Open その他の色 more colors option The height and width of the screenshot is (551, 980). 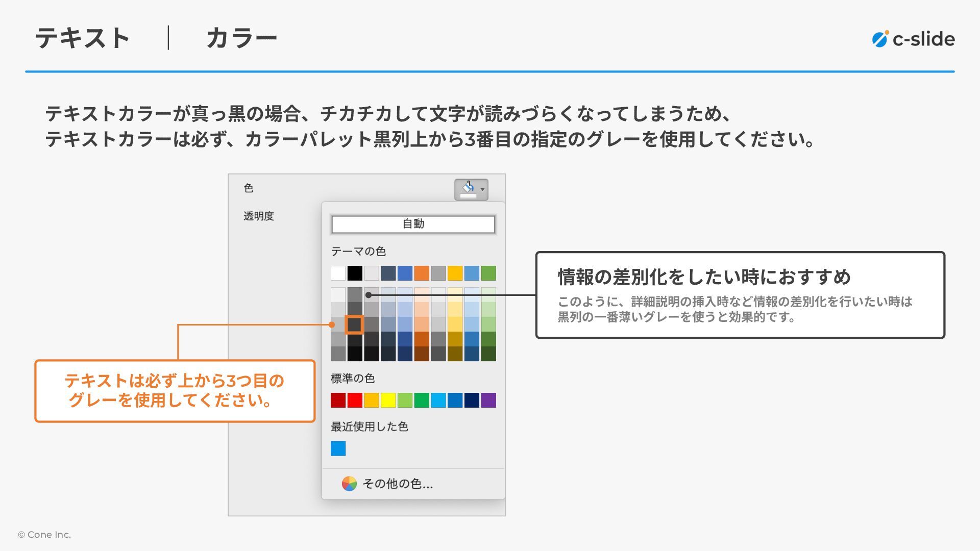tap(397, 484)
